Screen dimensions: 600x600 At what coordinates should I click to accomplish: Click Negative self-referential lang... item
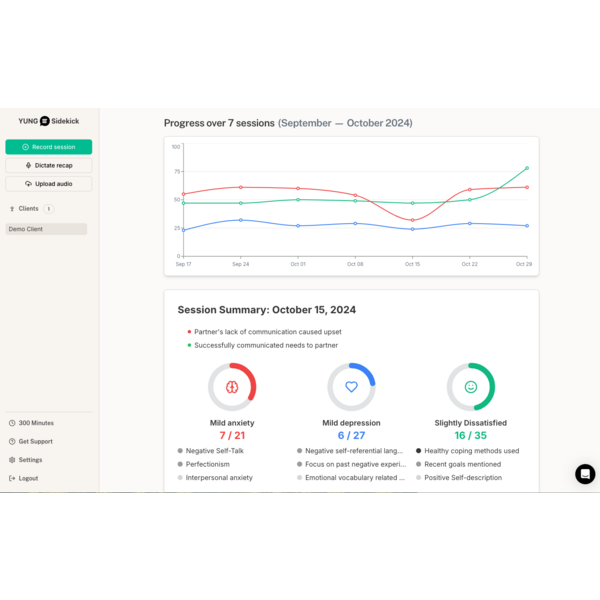coord(350,451)
